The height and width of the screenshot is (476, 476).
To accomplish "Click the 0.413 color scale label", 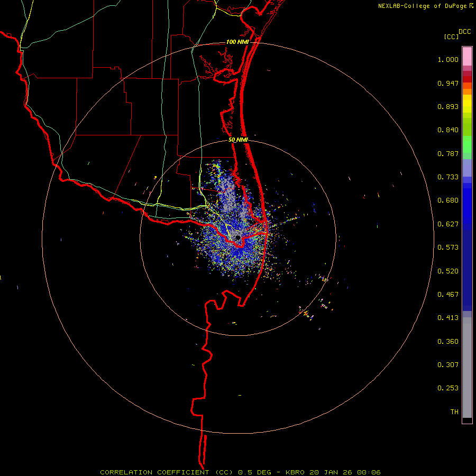I will click(x=448, y=318).
